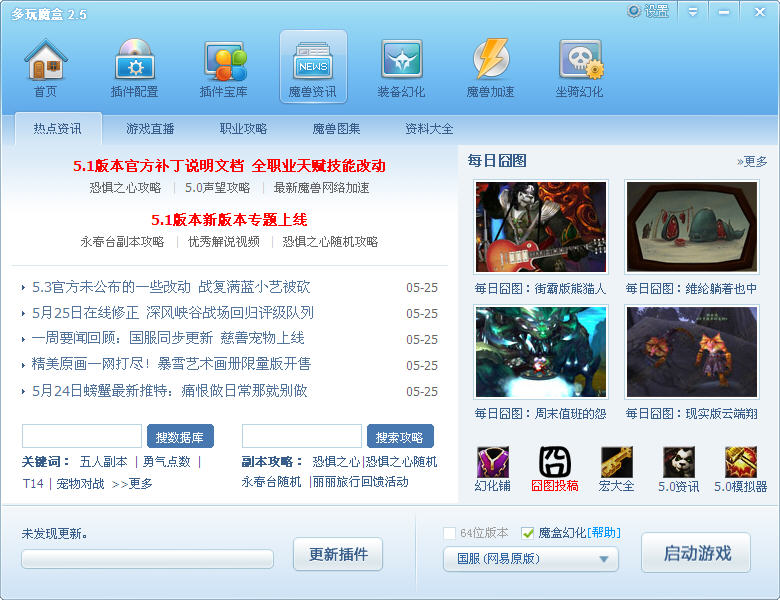Image resolution: width=780 pixels, height=600 pixels.
Task: Open the 坐骑幻化 skull mount icon
Action: [579, 67]
